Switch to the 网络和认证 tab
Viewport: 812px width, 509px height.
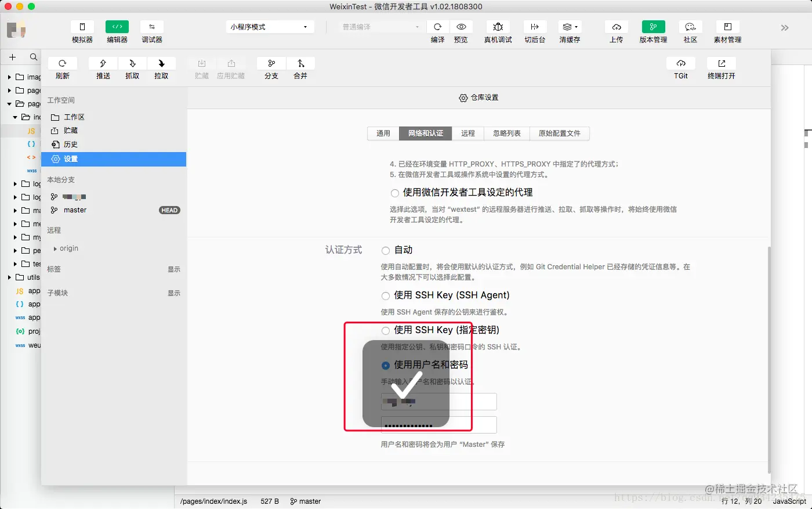tap(426, 133)
